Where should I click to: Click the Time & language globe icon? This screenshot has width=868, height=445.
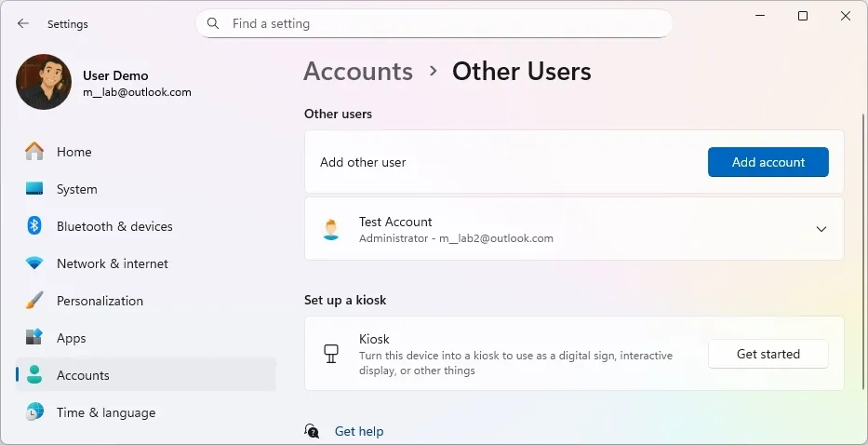click(34, 411)
